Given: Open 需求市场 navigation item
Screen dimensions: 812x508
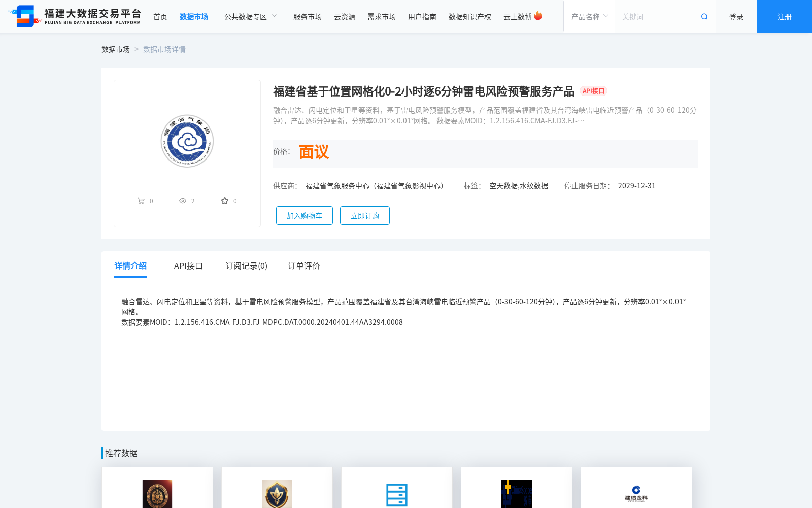Looking at the screenshot, I should coord(382,17).
